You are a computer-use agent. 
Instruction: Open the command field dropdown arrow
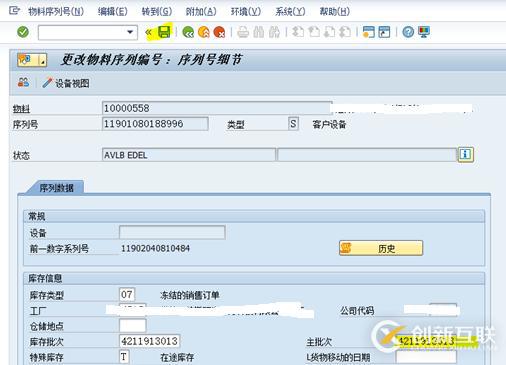point(130,32)
